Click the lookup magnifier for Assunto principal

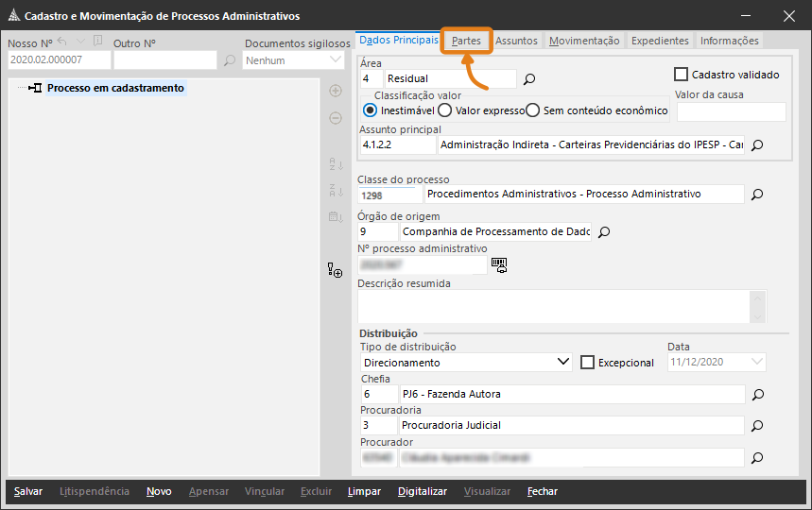coord(756,145)
